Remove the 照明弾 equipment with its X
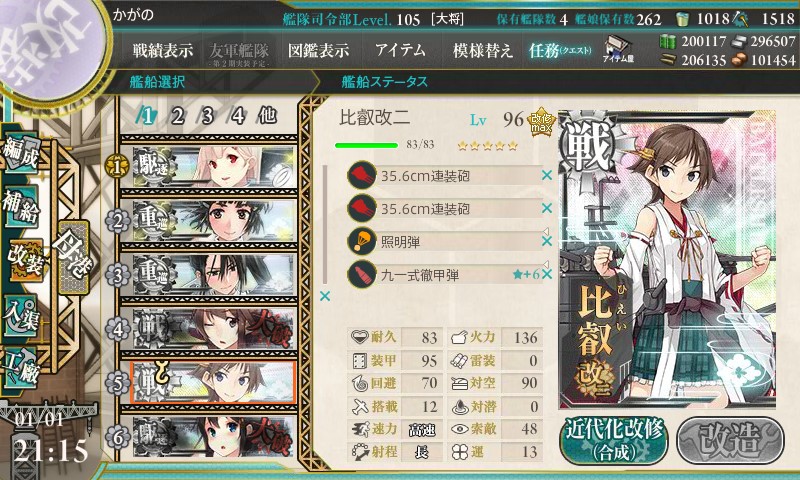Image resolution: width=800 pixels, height=480 pixels. pos(547,241)
